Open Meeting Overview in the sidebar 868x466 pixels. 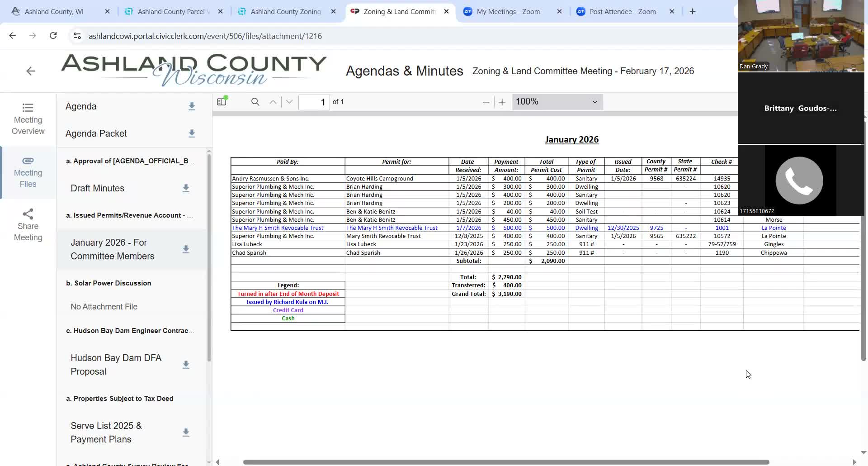pyautogui.click(x=28, y=119)
